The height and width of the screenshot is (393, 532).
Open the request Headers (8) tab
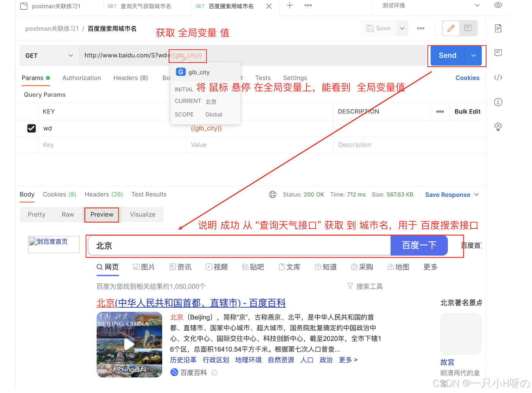[130, 78]
